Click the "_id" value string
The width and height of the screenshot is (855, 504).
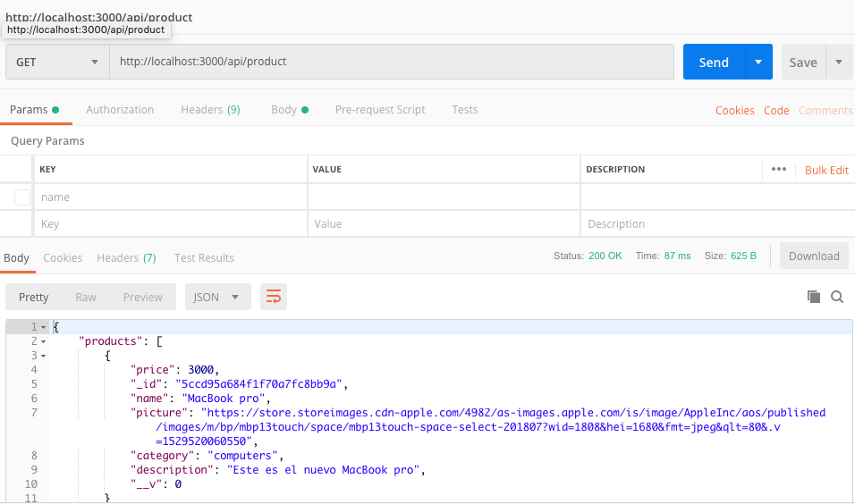[259, 384]
